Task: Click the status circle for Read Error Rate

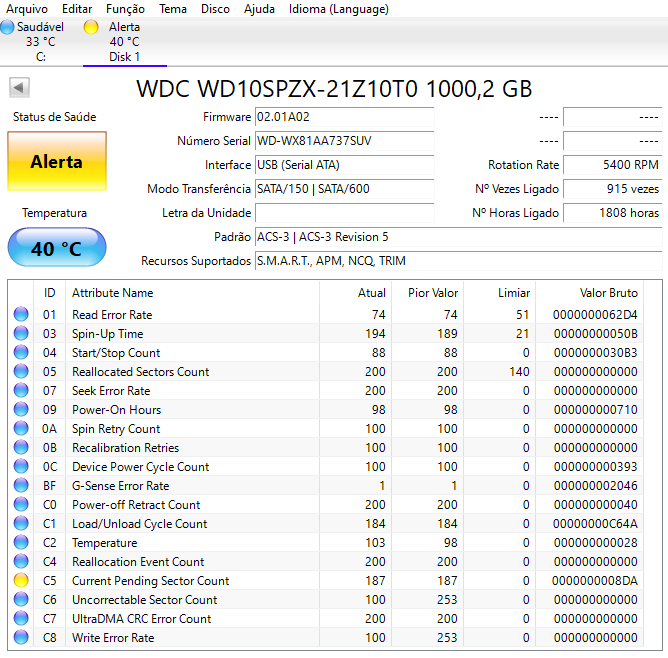Action: pos(21,314)
